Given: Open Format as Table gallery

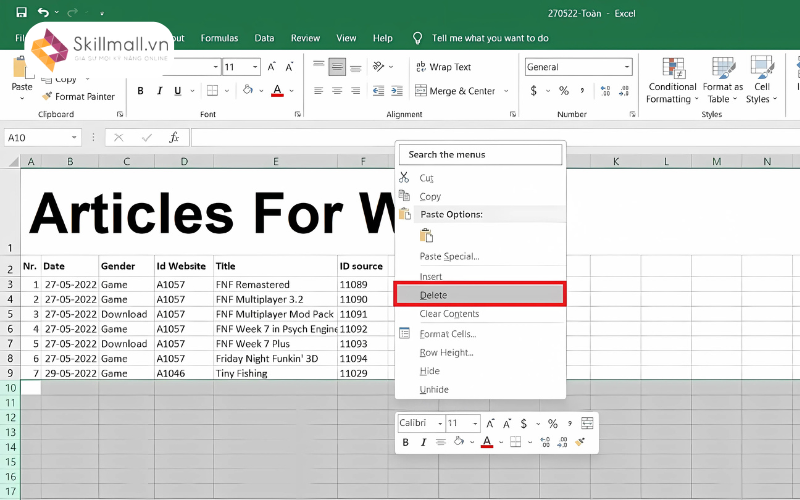Looking at the screenshot, I should point(722,80).
